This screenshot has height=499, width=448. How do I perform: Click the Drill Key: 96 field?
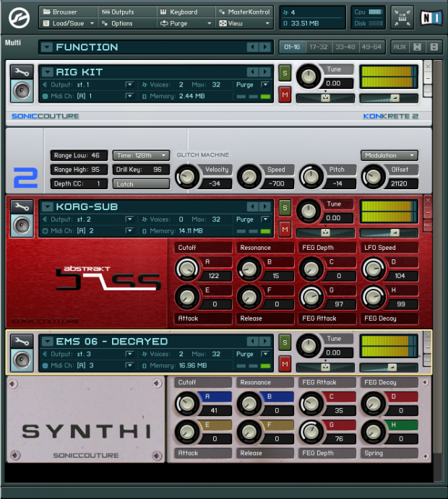click(x=141, y=170)
